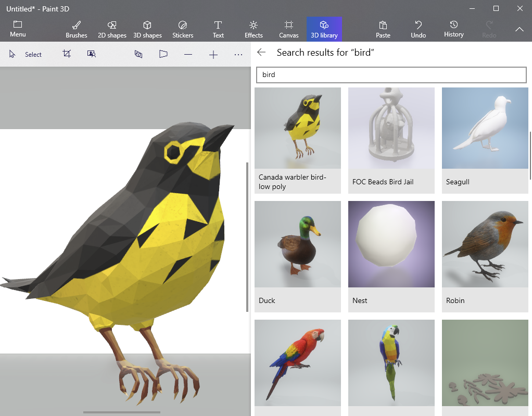Open the Effects panel
Viewport: 532px width, 416px height.
click(254, 30)
